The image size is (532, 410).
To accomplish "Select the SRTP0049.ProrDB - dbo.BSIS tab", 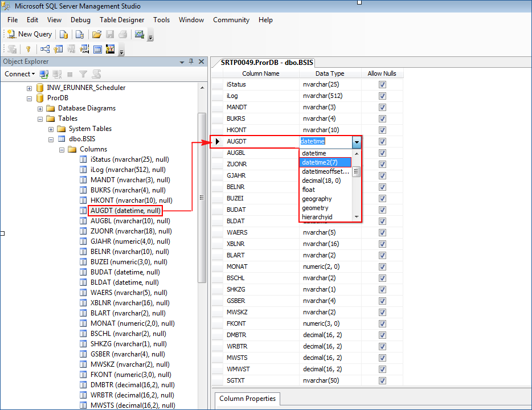I will 267,63.
